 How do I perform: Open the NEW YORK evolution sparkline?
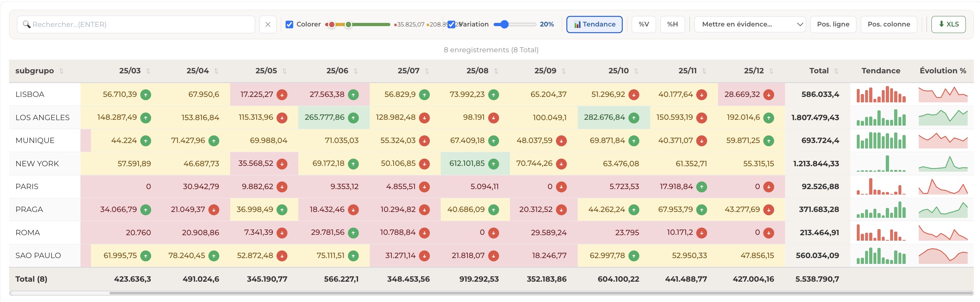point(943,164)
